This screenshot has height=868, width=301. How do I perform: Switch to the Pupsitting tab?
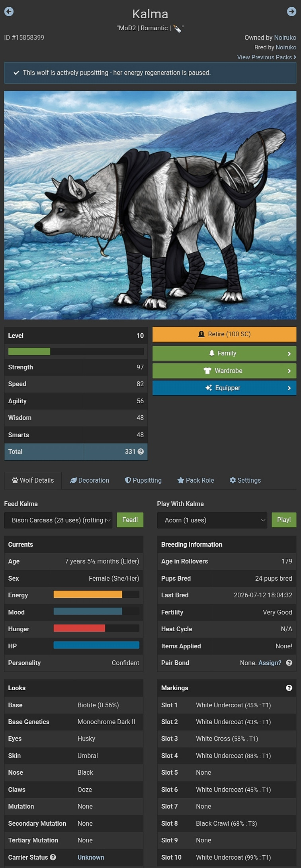(x=143, y=480)
